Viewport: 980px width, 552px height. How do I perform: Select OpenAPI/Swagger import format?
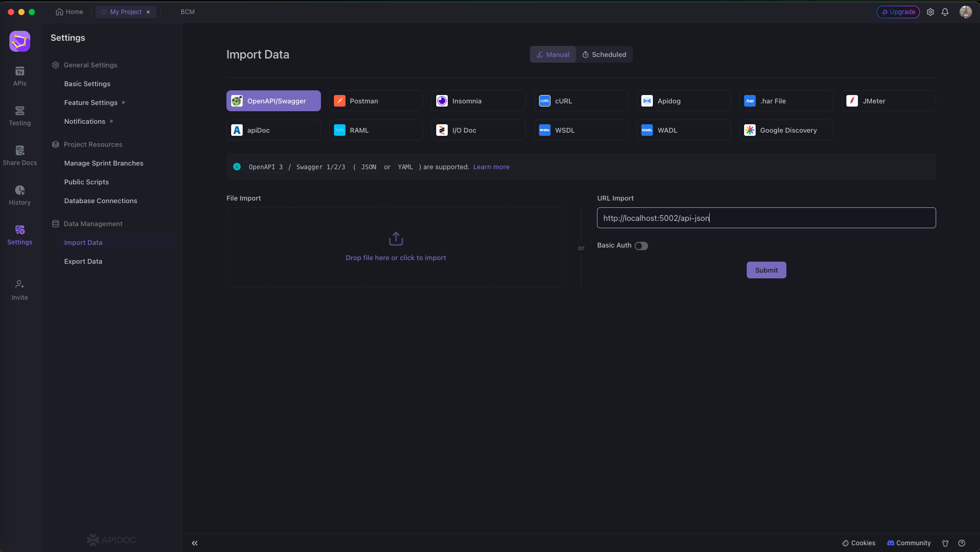point(273,101)
